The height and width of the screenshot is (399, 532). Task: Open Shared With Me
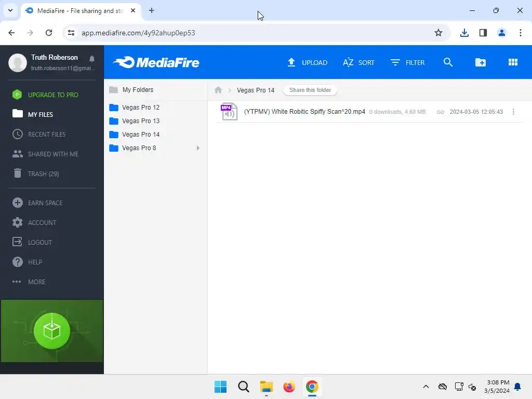tap(46, 154)
